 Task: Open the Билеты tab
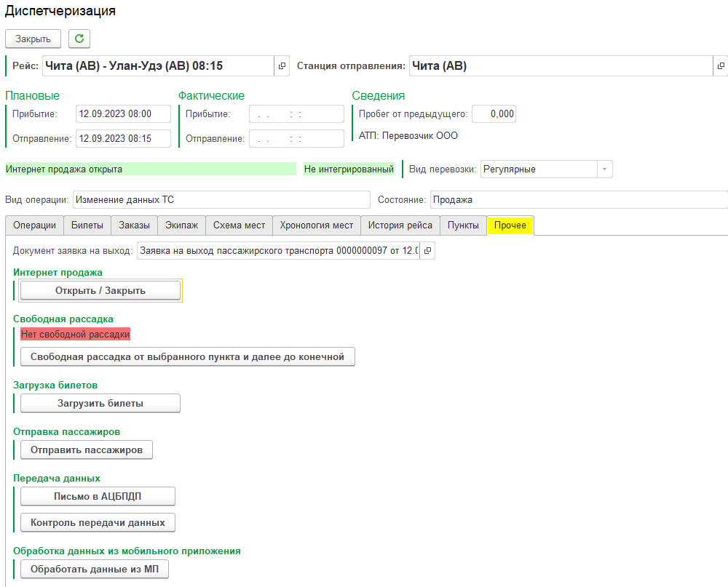[87, 225]
